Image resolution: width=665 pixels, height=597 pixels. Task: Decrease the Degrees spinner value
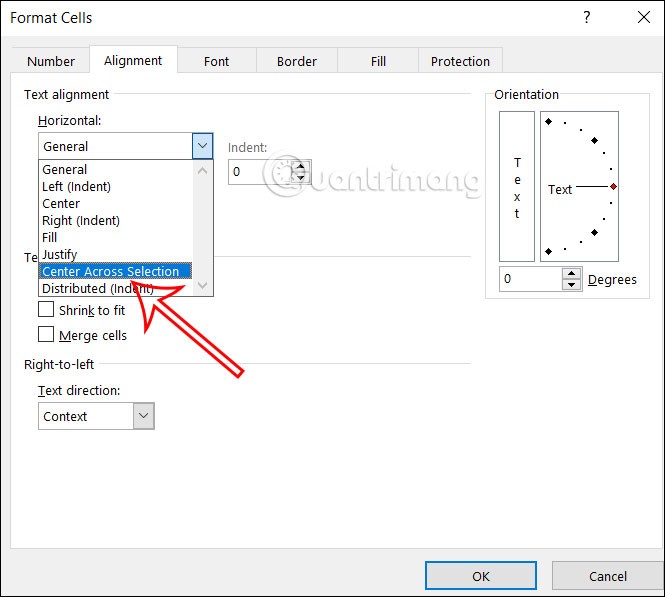coord(571,285)
